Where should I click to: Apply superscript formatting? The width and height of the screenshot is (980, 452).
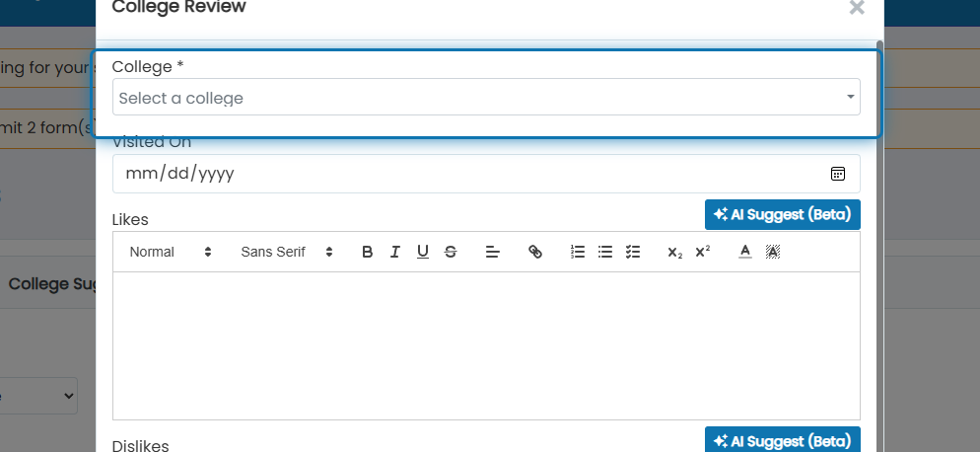coord(703,252)
